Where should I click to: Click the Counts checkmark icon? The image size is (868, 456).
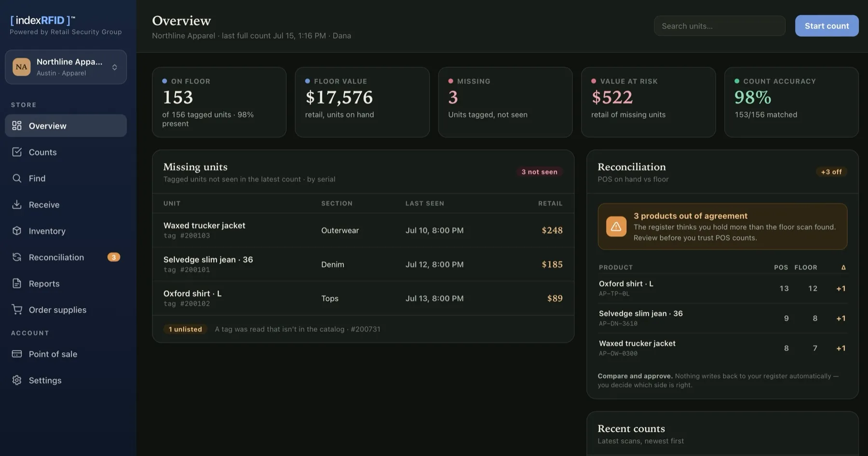pyautogui.click(x=17, y=152)
